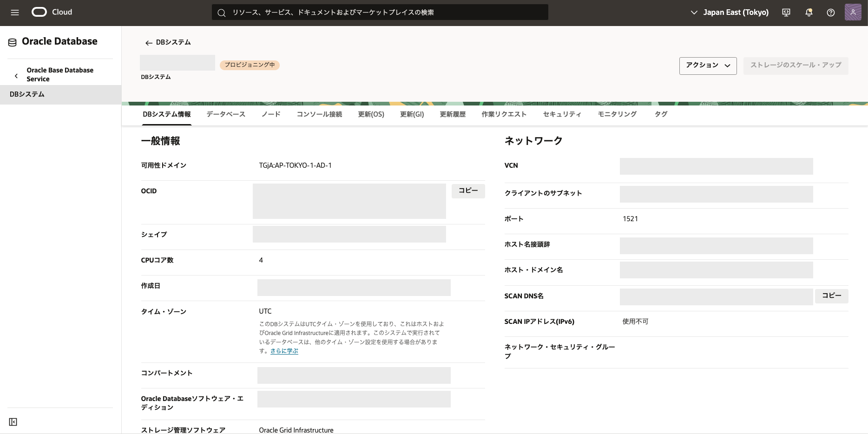Open the notifications bell
Image resolution: width=868 pixels, height=434 pixels.
tap(809, 13)
